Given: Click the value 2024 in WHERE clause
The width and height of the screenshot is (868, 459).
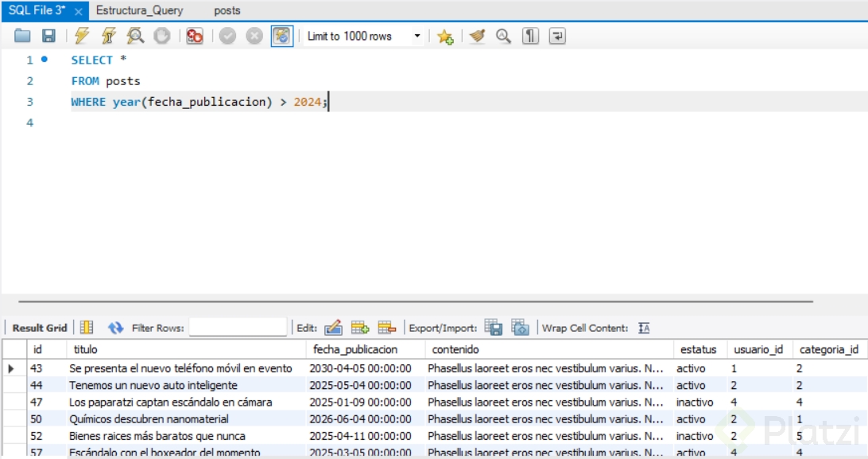Looking at the screenshot, I should click(x=308, y=102).
